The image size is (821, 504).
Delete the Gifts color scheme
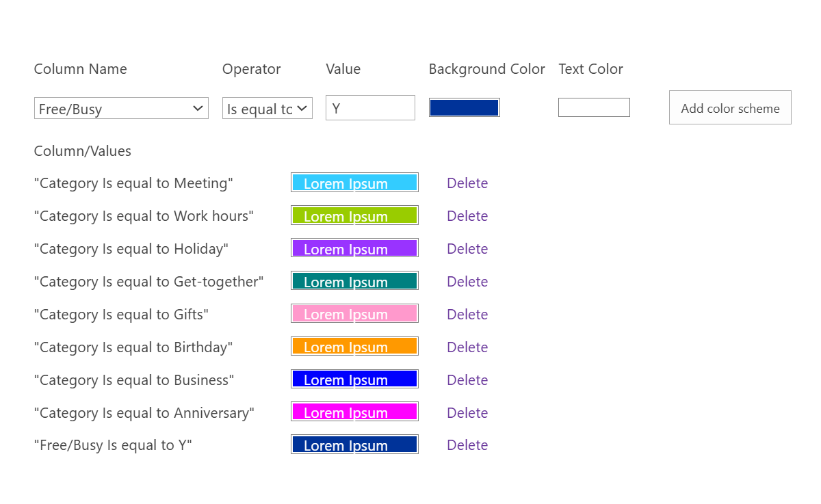click(x=467, y=315)
